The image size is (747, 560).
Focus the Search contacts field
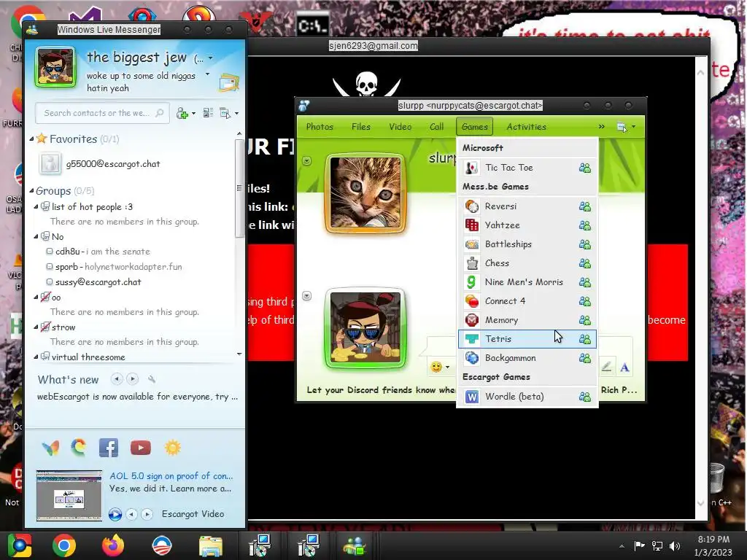pos(102,113)
